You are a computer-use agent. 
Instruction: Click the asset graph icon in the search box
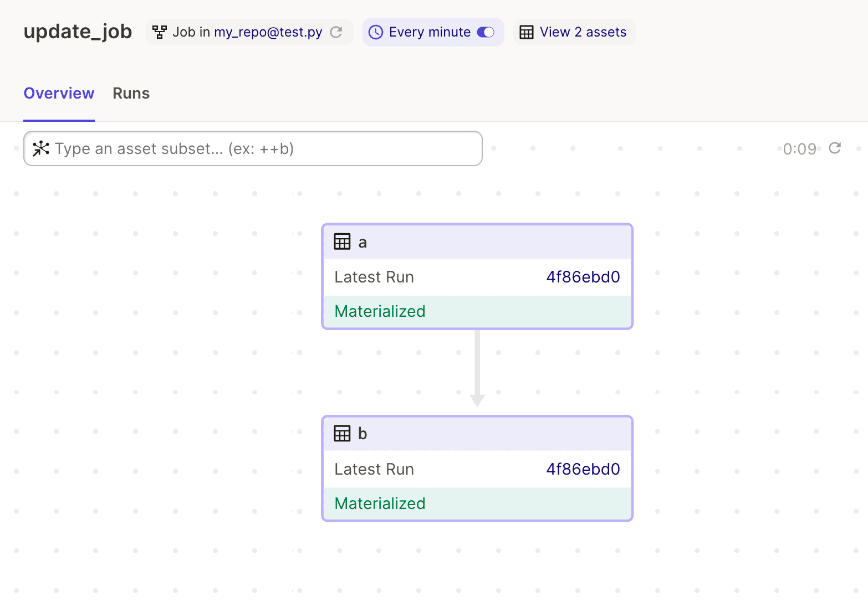coord(41,148)
